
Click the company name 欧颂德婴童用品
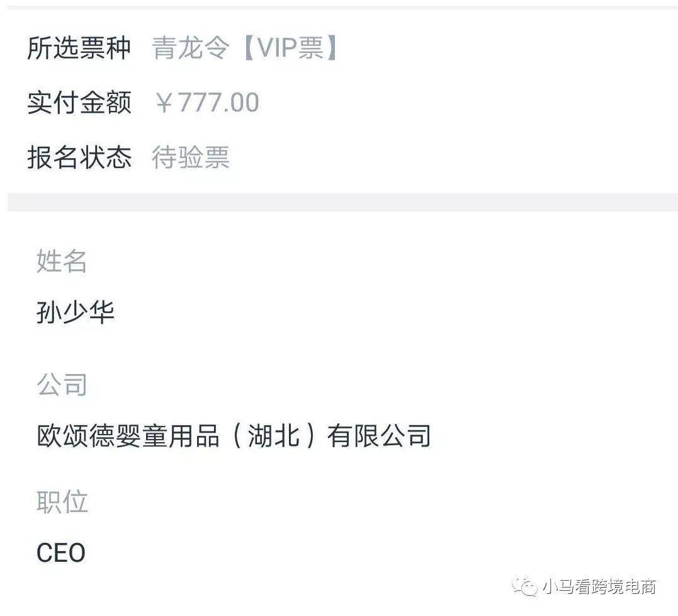point(128,436)
